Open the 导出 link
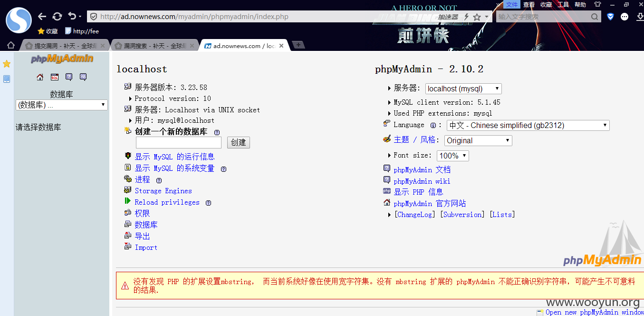This screenshot has width=644, height=316. (x=142, y=236)
